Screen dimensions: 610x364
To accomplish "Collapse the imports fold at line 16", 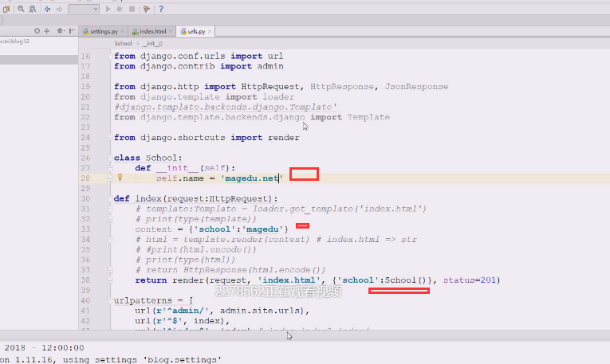I will [x=111, y=57].
